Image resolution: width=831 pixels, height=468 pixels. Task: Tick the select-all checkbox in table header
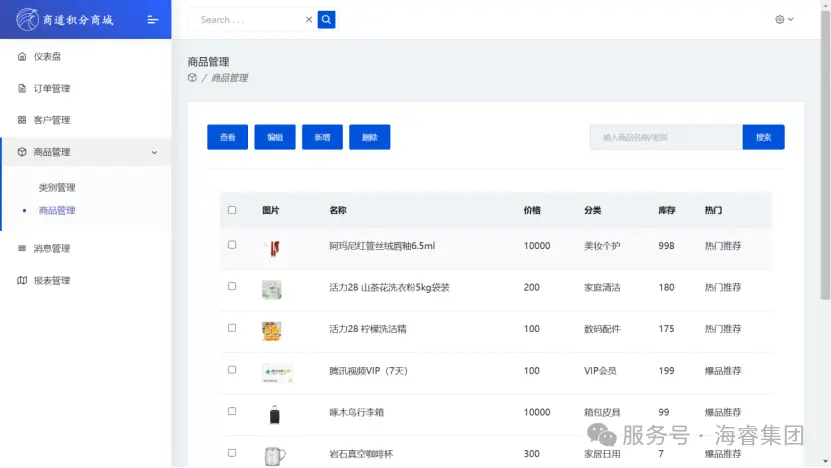[232, 210]
